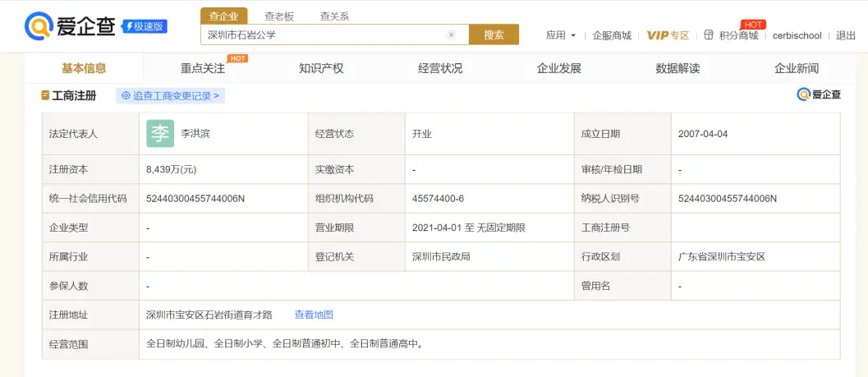Click 查看地图 link next to address
The height and width of the screenshot is (377, 868).
click(314, 315)
